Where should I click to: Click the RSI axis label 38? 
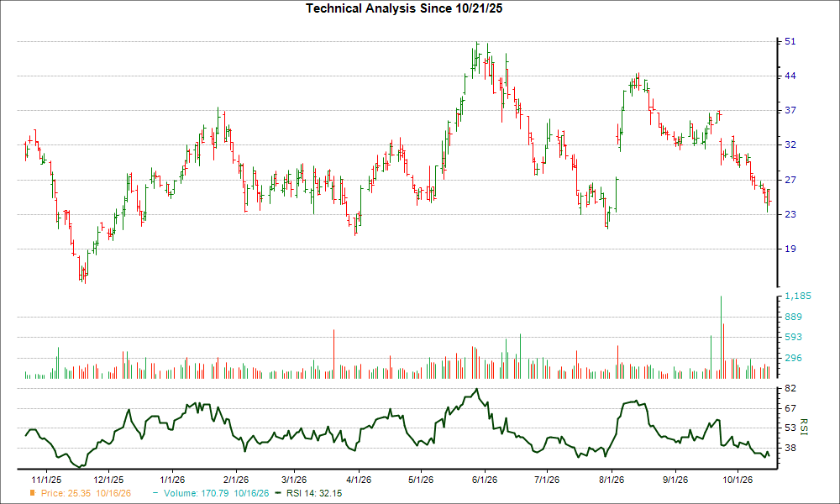[x=790, y=448]
